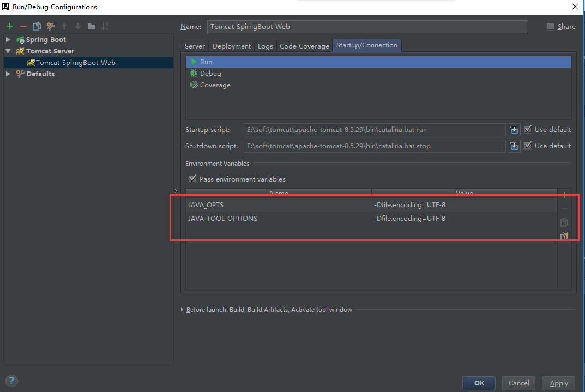The image size is (585, 392).
Task: Click the Name input field
Action: (367, 27)
